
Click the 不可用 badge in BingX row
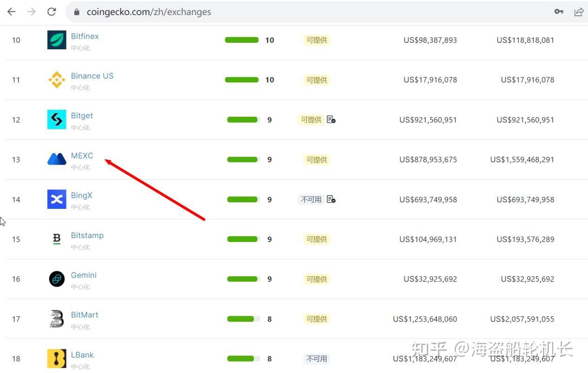tap(311, 200)
